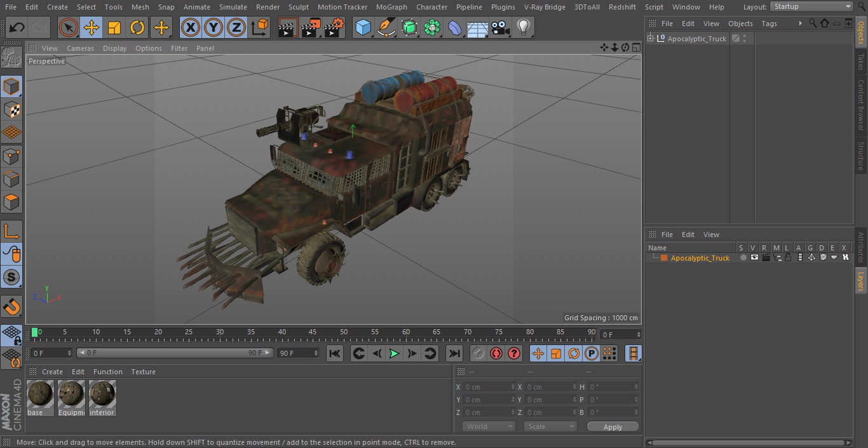Viewport: 868px width, 448px height.
Task: Add a Deformer object icon
Action: pyautogui.click(x=455, y=28)
